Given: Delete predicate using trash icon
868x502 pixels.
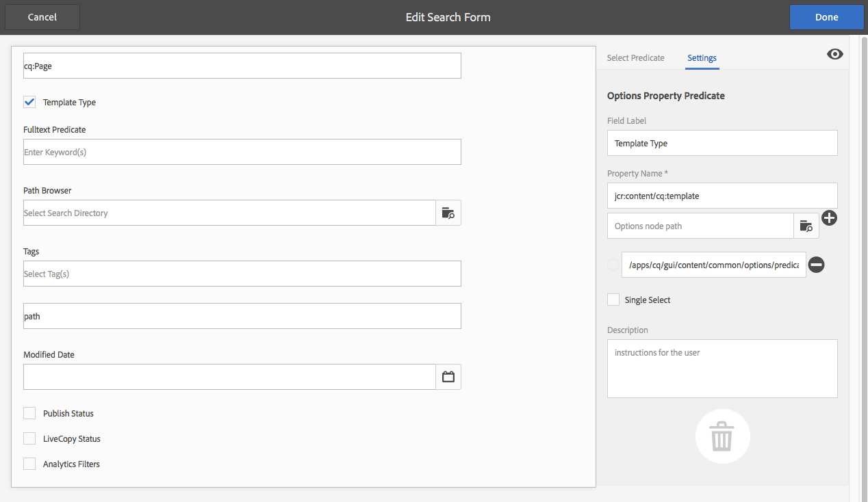Looking at the screenshot, I should click(722, 436).
